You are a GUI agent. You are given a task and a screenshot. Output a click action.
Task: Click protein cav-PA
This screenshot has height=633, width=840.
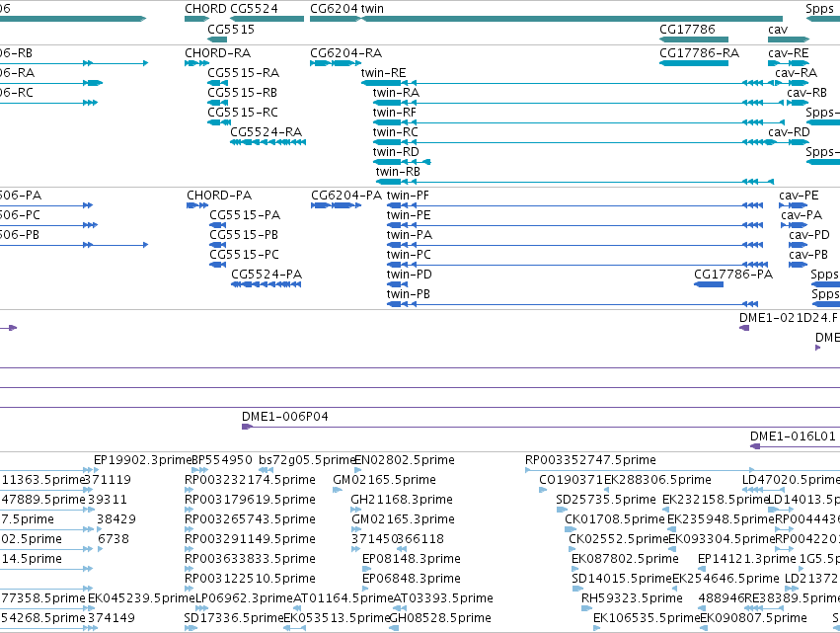(x=802, y=215)
